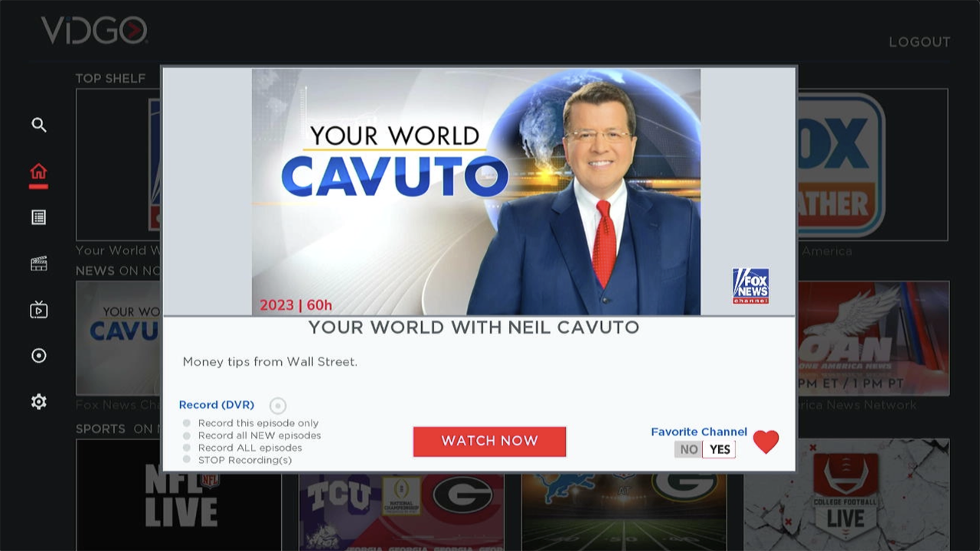Viewport: 980px width, 551px height.
Task: Select Record this episode only
Action: (250, 423)
